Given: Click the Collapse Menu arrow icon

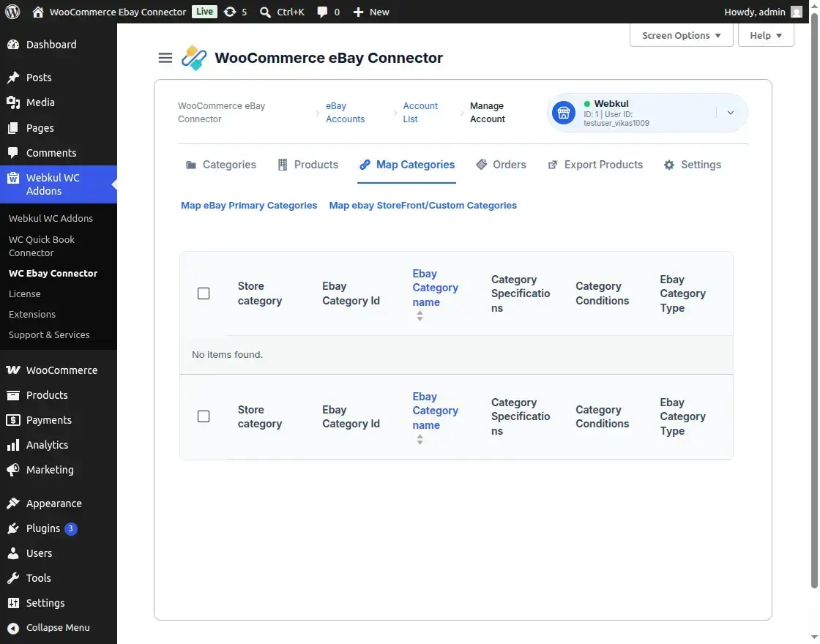Looking at the screenshot, I should pyautogui.click(x=13, y=628).
